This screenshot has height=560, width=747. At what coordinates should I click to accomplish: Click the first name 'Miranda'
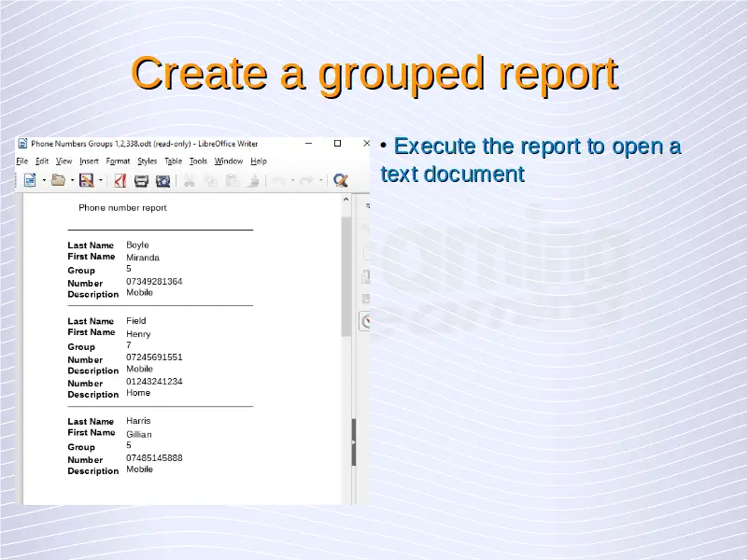coord(143,258)
